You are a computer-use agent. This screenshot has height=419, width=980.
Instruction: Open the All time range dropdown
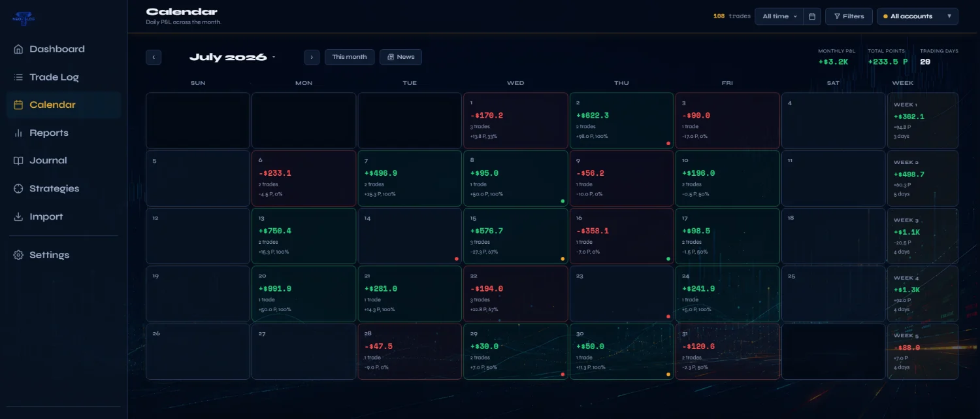(779, 16)
